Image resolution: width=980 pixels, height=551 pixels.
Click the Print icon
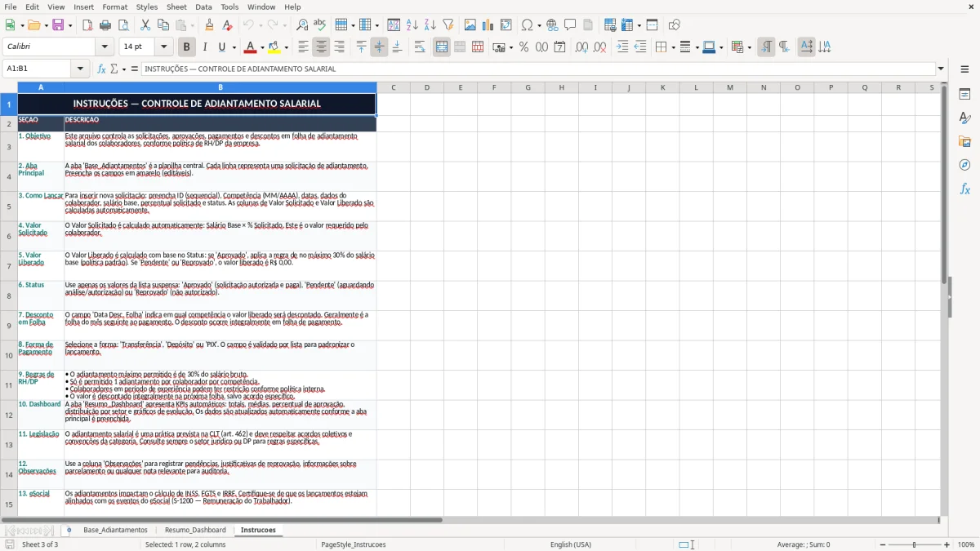point(105,25)
